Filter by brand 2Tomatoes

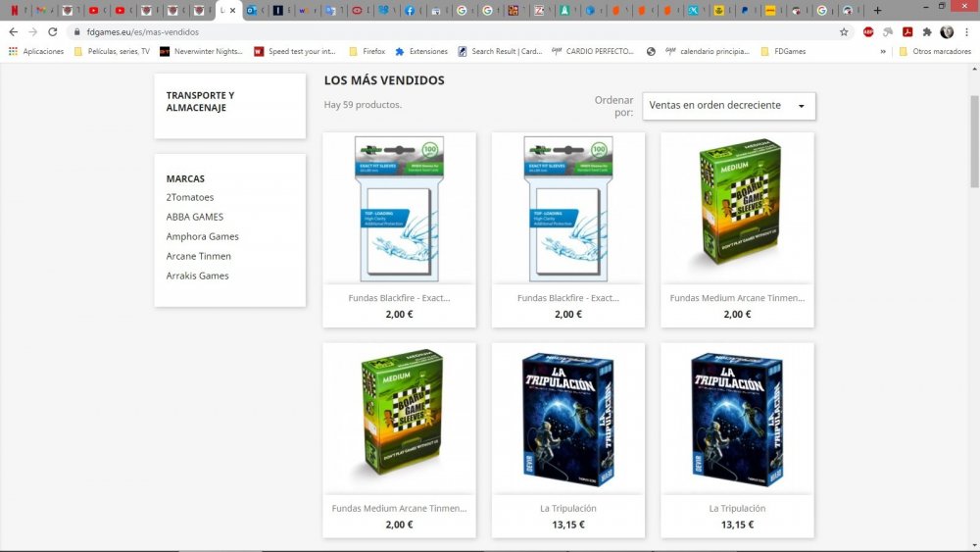190,197
